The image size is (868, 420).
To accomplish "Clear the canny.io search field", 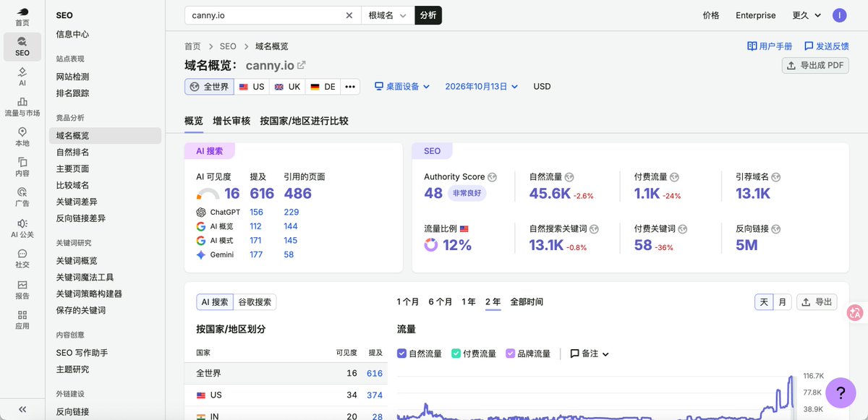I will tap(349, 15).
